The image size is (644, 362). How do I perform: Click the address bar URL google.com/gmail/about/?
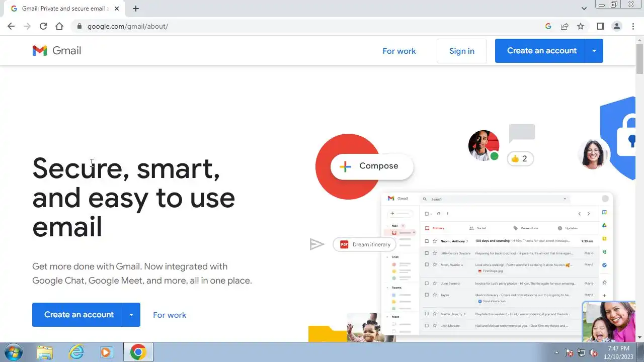point(128,26)
